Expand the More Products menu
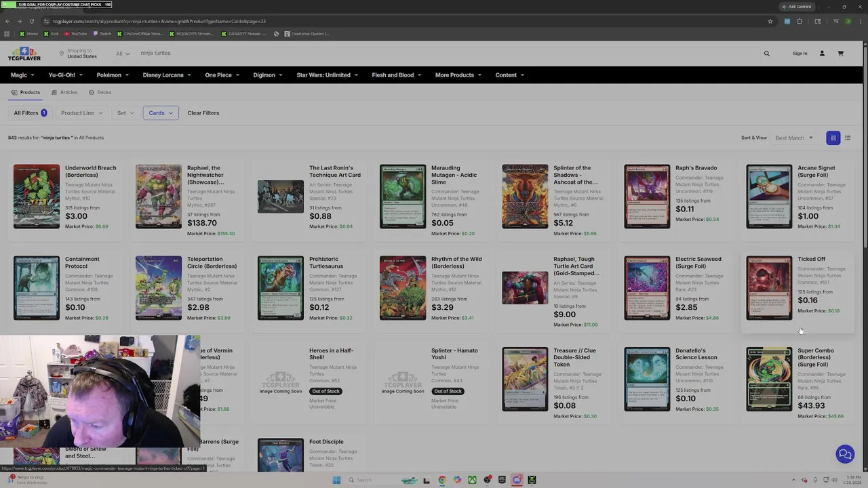Image resolution: width=868 pixels, height=488 pixels. point(458,75)
